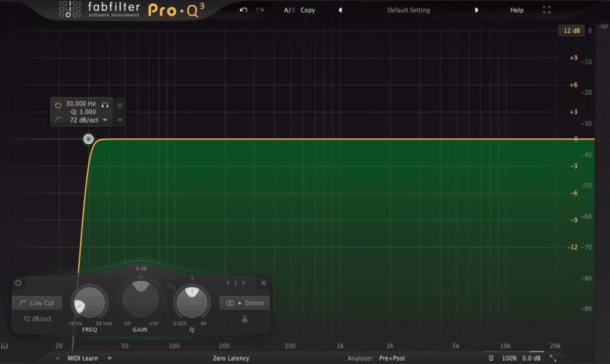610x364 pixels.
Task: Open MIDI Learn dropdown arrow
Action: coord(110,358)
